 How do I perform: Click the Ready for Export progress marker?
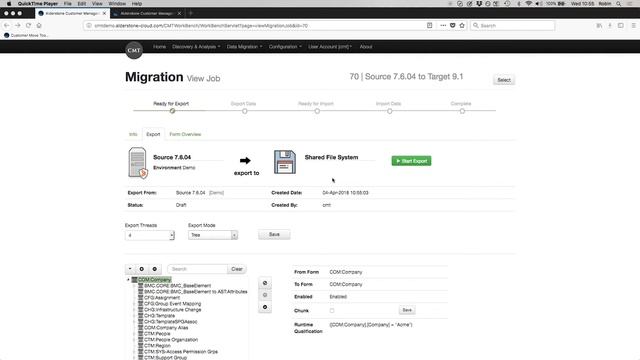[x=172, y=111]
